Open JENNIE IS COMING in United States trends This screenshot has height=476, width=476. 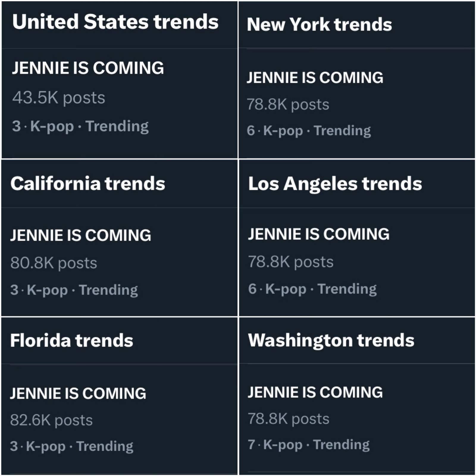click(88, 68)
